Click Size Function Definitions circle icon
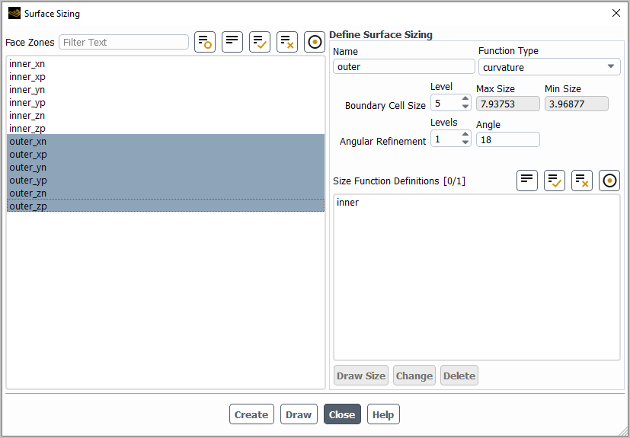Image resolution: width=630 pixels, height=438 pixels. 609,180
